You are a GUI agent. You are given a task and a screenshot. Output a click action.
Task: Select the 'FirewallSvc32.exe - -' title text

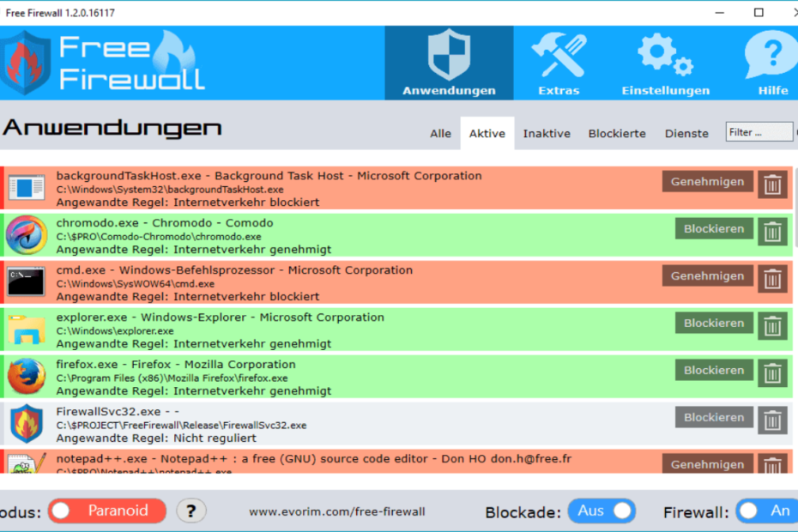(118, 411)
